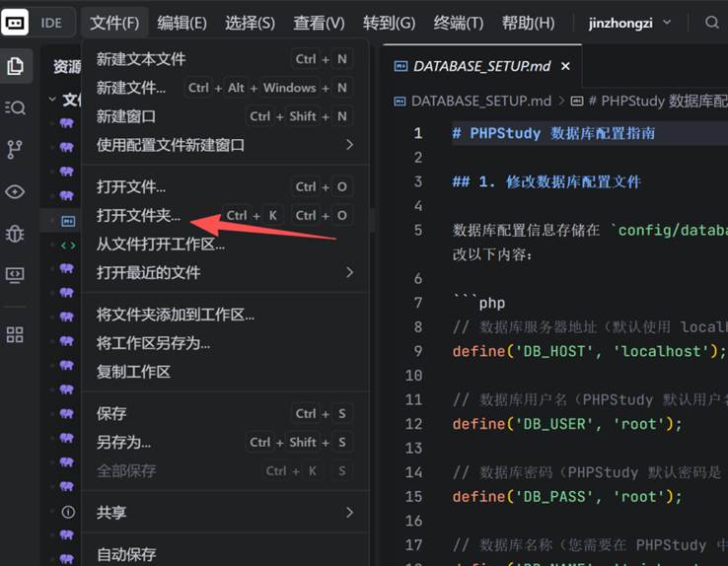Screen dimensions: 728x566
Task: Click the IDE logo icon
Action: pos(15,23)
